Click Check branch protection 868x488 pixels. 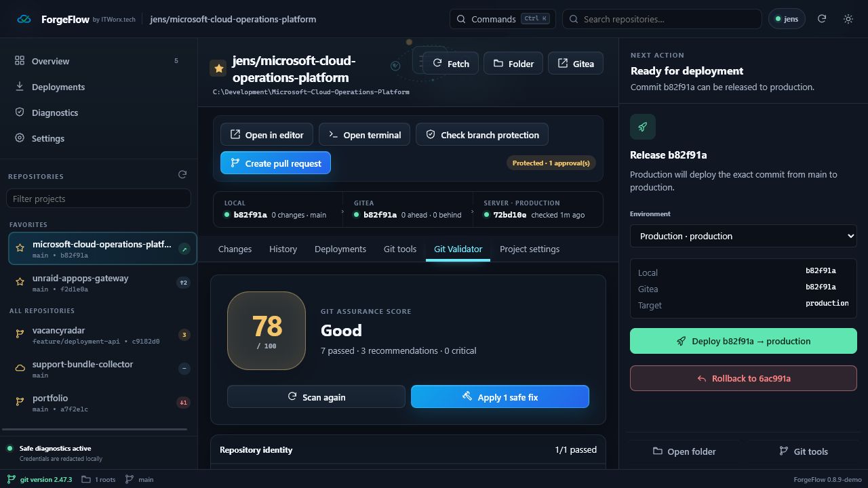[x=482, y=135]
